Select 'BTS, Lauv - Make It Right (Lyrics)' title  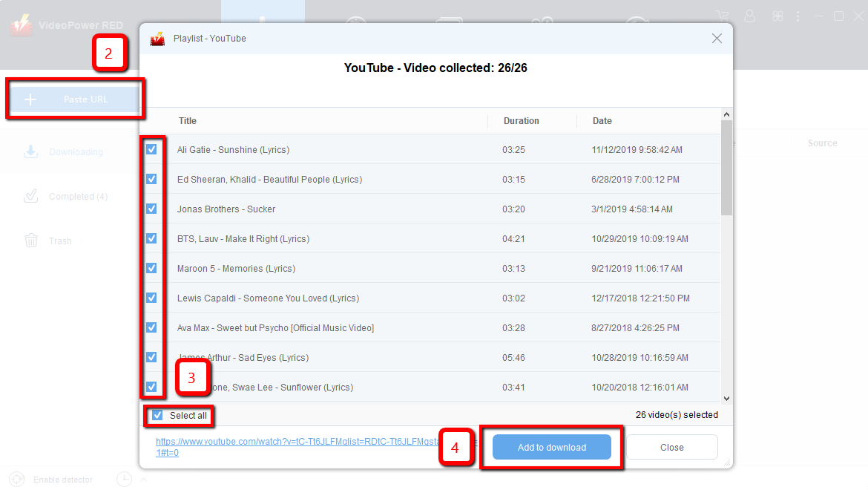(243, 239)
